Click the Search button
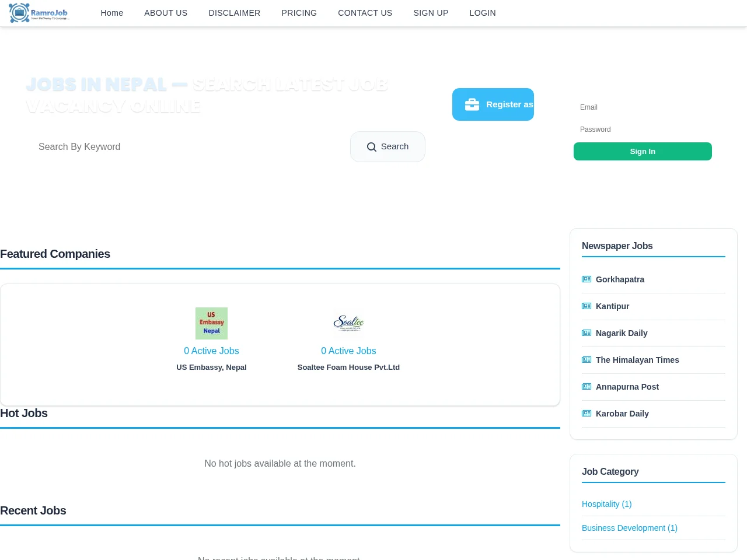The width and height of the screenshot is (747, 560). coord(388,146)
